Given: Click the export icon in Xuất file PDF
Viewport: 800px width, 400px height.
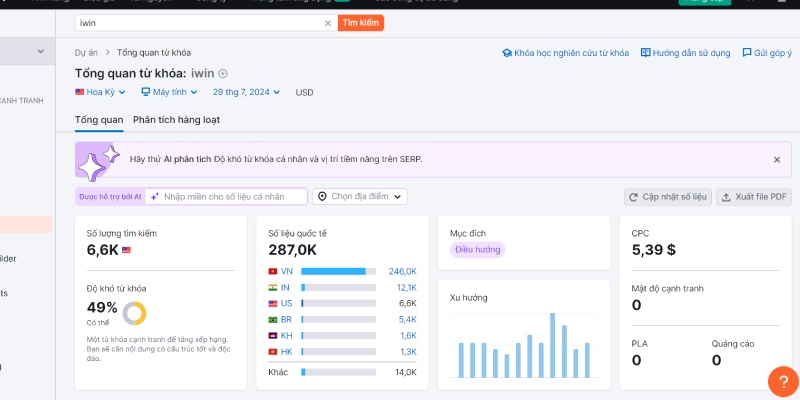Looking at the screenshot, I should [x=727, y=197].
